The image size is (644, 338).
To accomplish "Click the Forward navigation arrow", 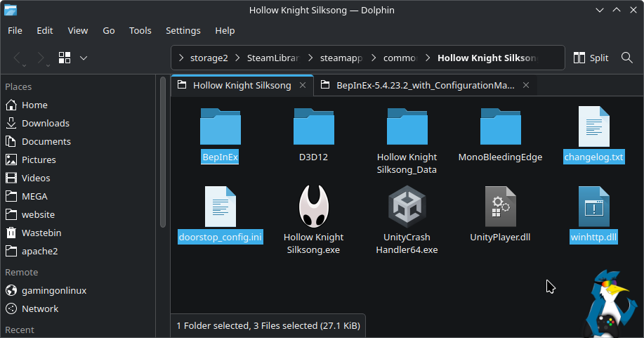I will pyautogui.click(x=41, y=58).
